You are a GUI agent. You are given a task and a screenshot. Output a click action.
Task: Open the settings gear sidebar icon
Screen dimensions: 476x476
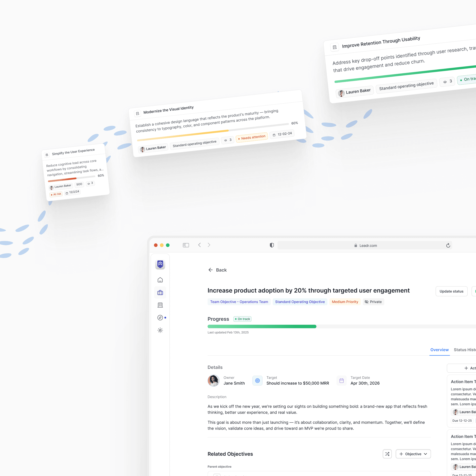(x=160, y=330)
